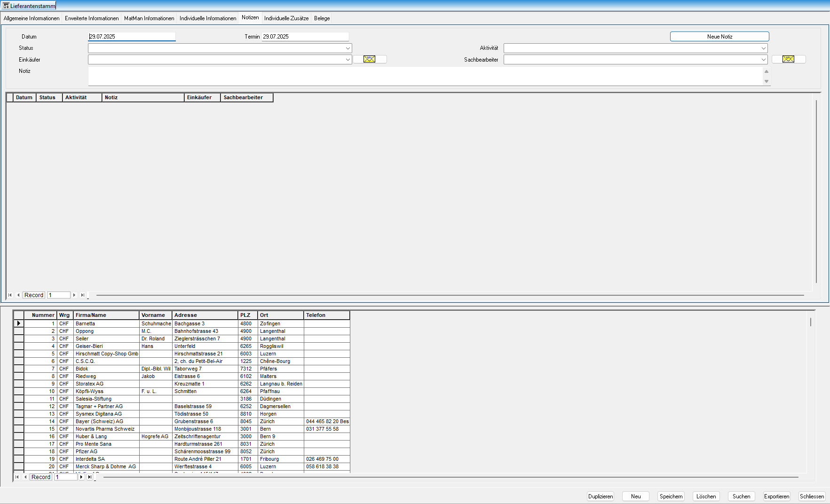The width and height of the screenshot is (830, 504).
Task: Open the Status dropdown
Action: 348,48
